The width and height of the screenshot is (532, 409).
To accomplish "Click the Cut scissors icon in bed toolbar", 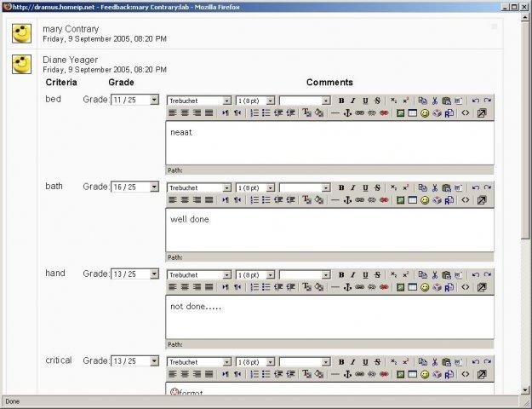I will (x=435, y=101).
